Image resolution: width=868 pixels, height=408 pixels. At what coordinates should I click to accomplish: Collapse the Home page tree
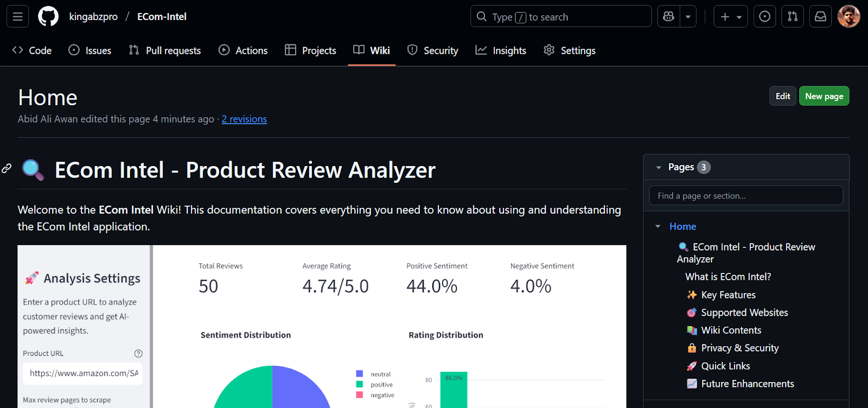click(x=658, y=226)
